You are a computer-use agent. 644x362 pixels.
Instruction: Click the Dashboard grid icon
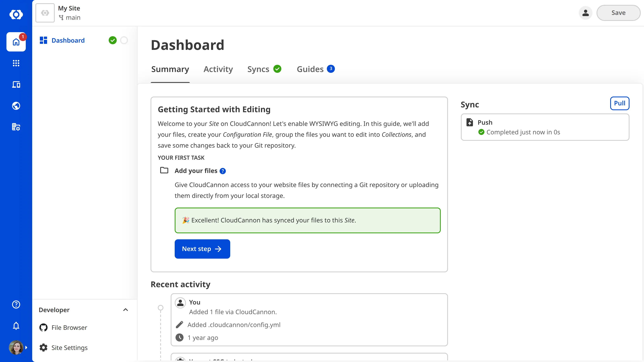43,40
